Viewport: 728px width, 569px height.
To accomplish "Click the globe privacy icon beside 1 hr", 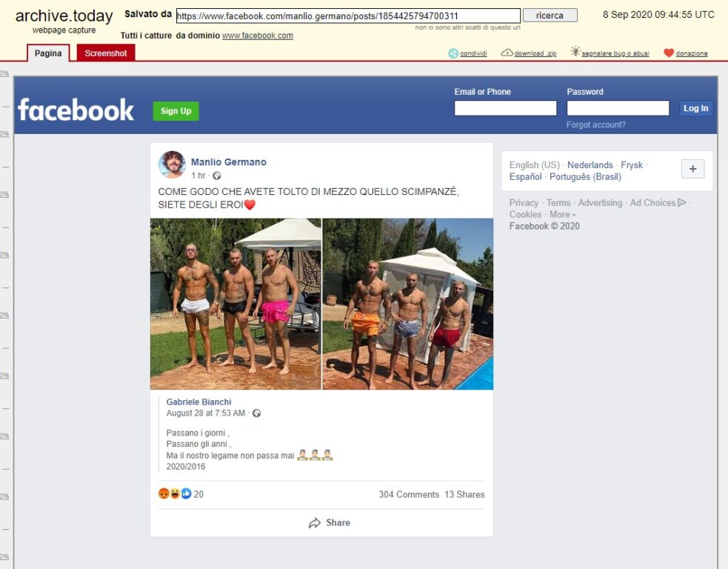I will coord(217,176).
